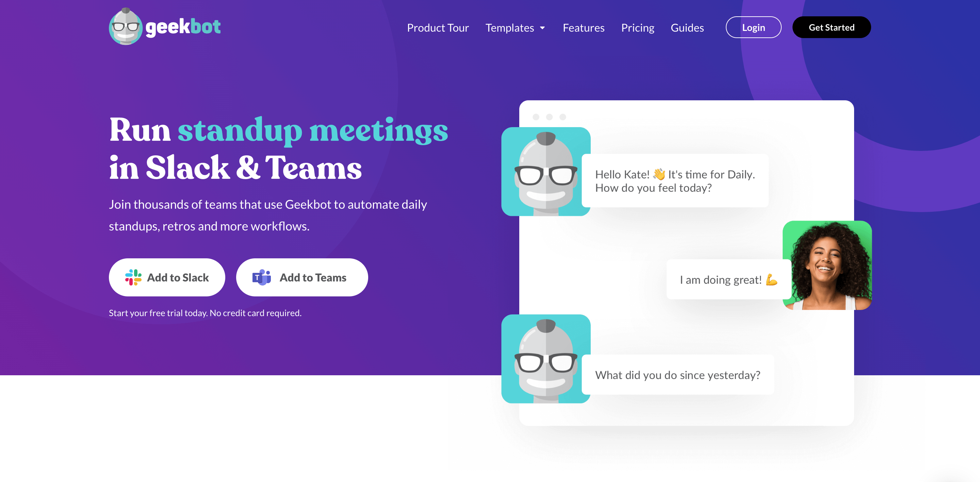The height and width of the screenshot is (482, 980).
Task: Click the Teams logo in Add to Teams button
Action: (x=261, y=277)
